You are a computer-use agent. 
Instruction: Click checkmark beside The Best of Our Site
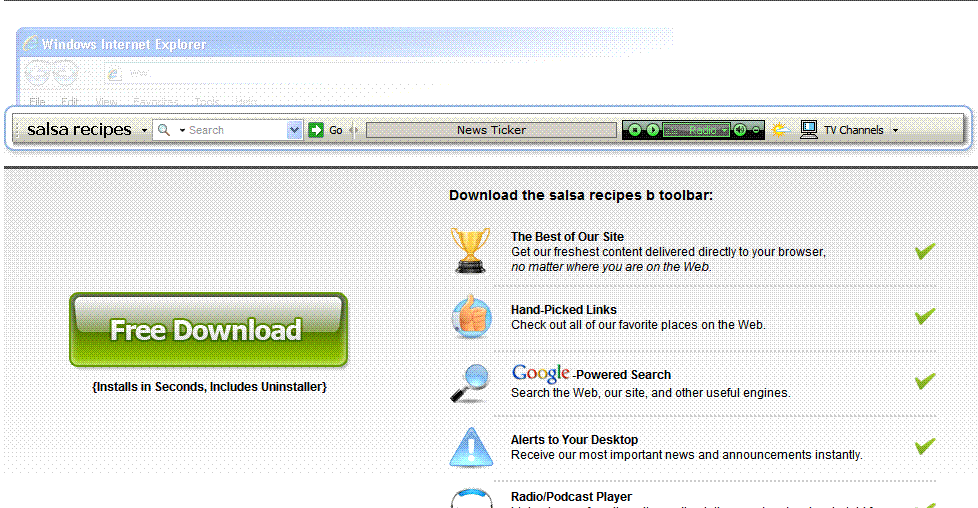click(925, 251)
